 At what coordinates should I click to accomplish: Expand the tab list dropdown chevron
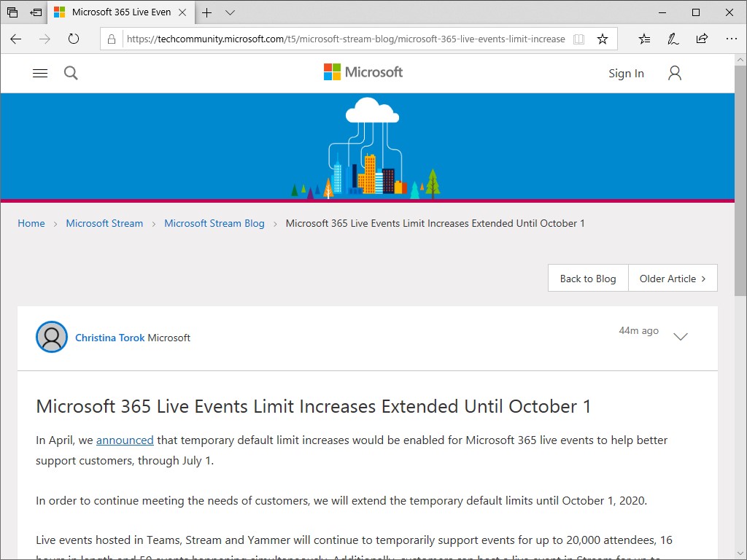tap(230, 12)
